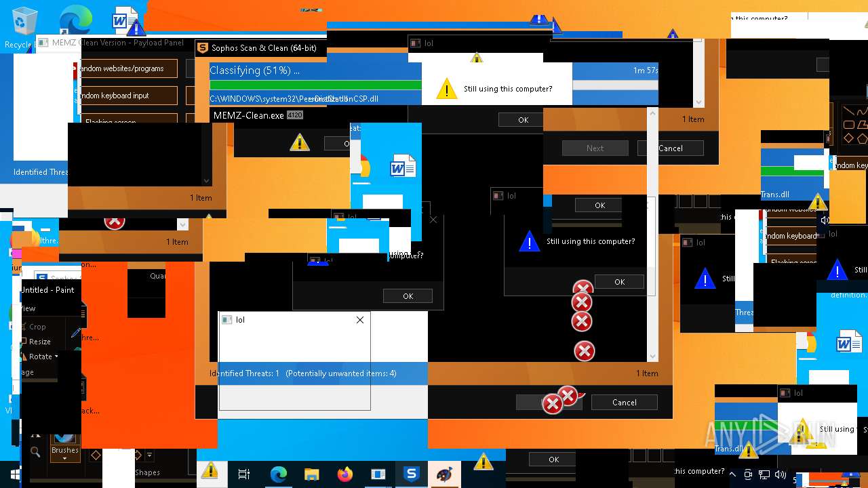The image size is (868, 488).
Task: Click the '4120' process ID badge
Action: [294, 115]
